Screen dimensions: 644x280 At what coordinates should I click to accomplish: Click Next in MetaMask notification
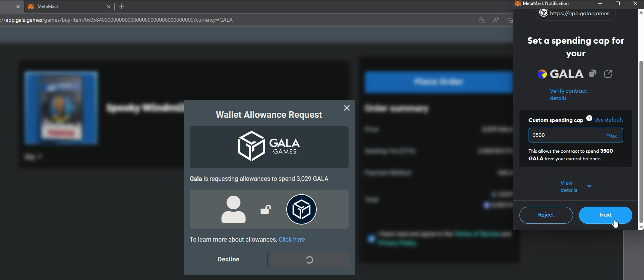point(606,215)
